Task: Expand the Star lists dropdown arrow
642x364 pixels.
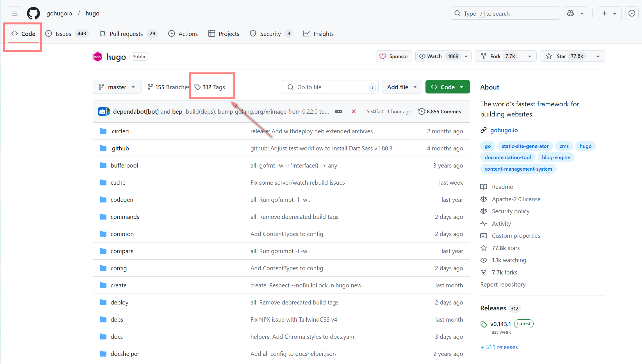Action: 598,56
